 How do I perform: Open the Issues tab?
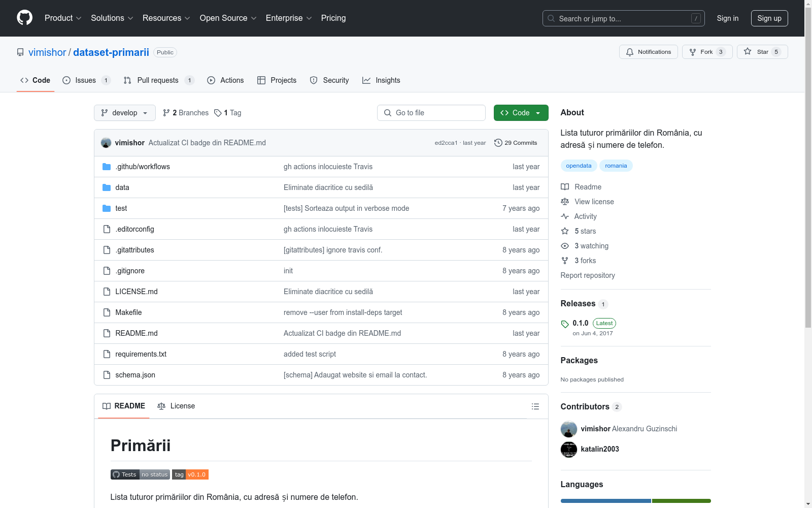point(86,80)
